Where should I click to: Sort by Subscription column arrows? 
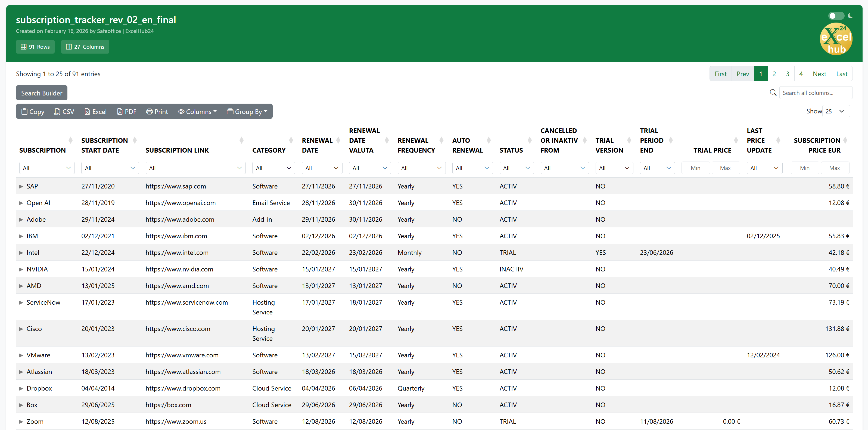tap(70, 140)
